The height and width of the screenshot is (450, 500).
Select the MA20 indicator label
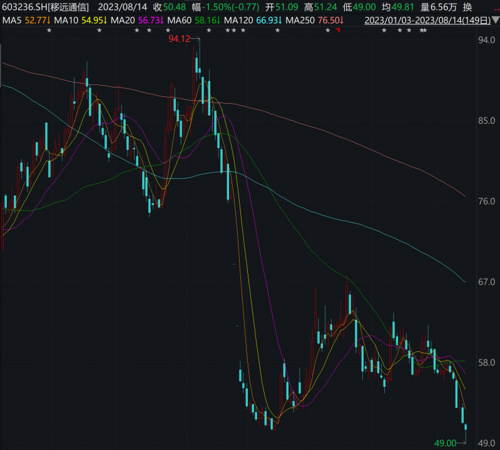[123, 21]
